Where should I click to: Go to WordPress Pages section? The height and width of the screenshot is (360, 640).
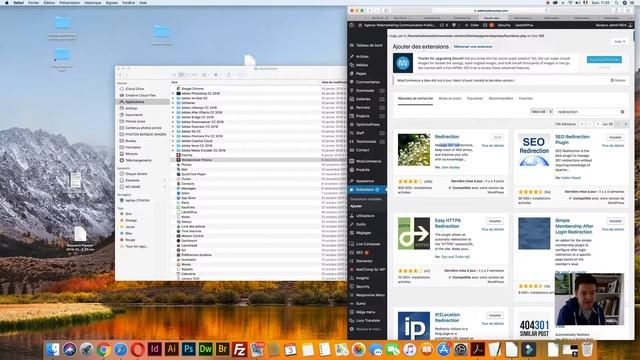tap(361, 73)
